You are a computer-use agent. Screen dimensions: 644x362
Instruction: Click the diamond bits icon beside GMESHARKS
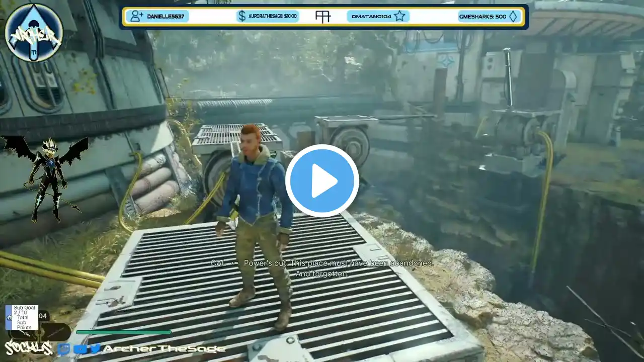(513, 16)
